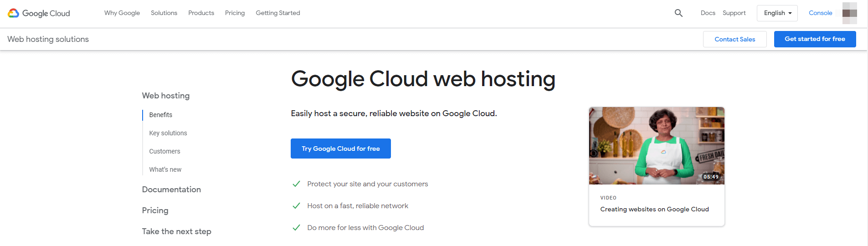Open the Why Google menu
The image size is (868, 246).
[122, 13]
